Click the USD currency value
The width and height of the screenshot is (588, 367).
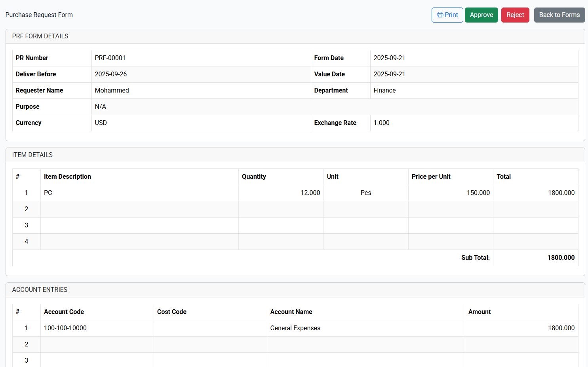tap(101, 123)
